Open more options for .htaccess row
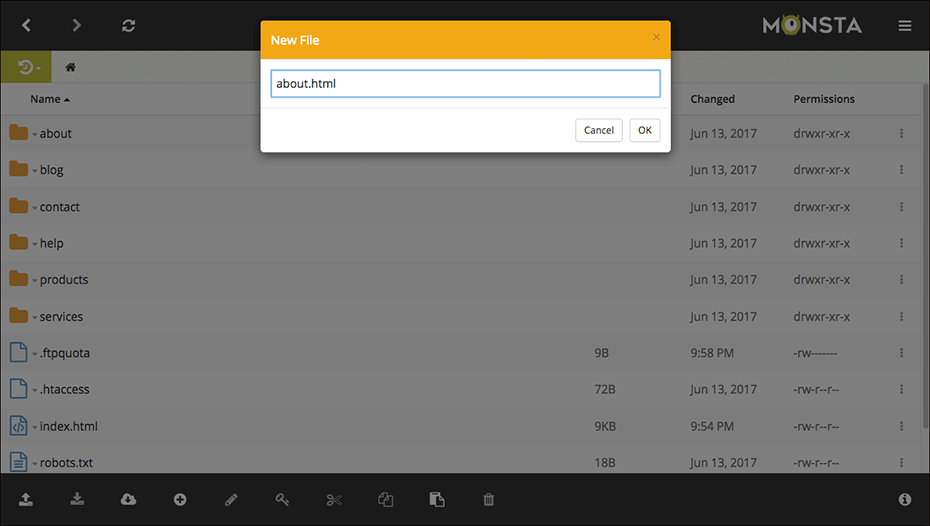Viewport: 930px width, 526px height. (901, 389)
